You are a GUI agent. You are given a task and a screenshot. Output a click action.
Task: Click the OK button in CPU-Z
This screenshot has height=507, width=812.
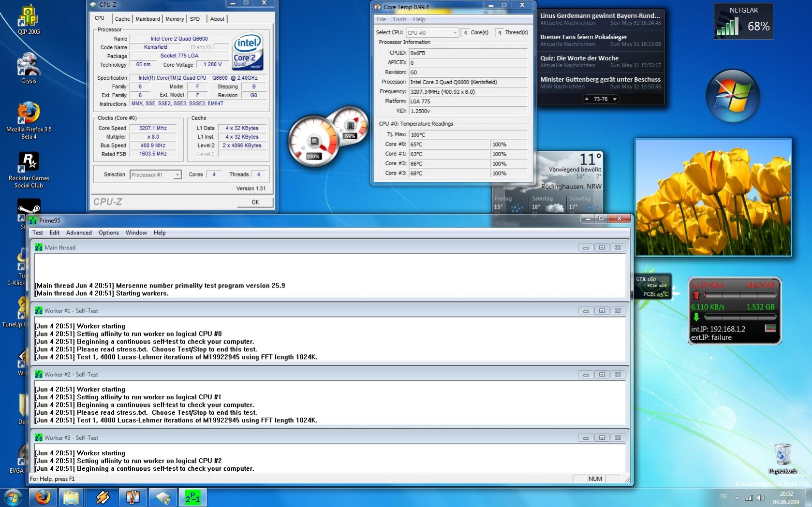(255, 202)
